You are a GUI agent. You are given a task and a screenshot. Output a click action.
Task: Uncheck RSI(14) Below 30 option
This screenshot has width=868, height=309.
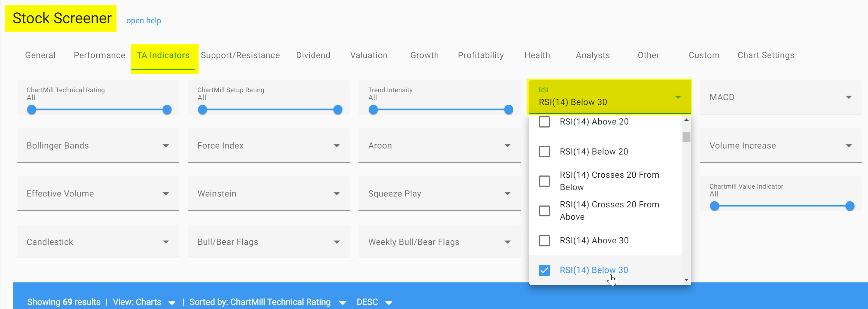click(x=544, y=270)
